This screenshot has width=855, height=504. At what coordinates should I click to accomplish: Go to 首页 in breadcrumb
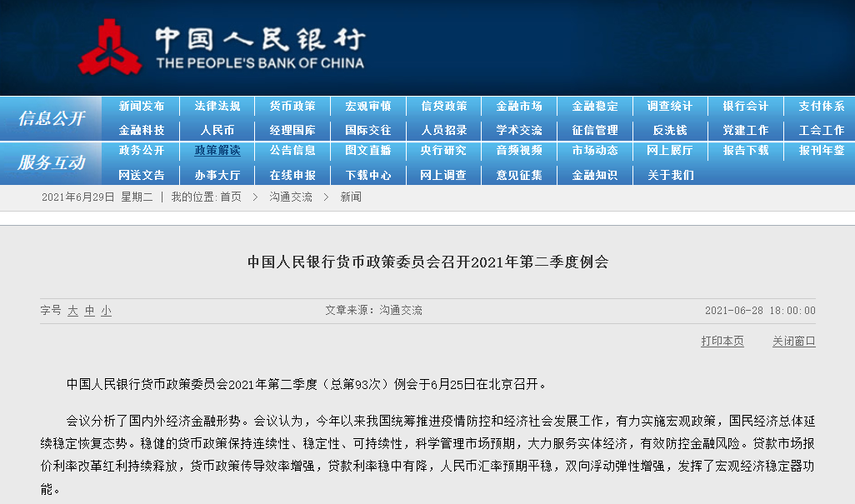(x=231, y=197)
